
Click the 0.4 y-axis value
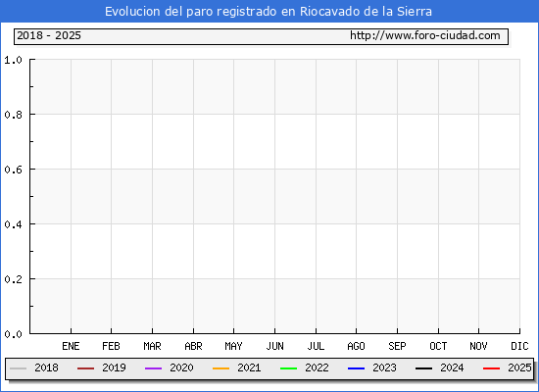click(x=13, y=224)
